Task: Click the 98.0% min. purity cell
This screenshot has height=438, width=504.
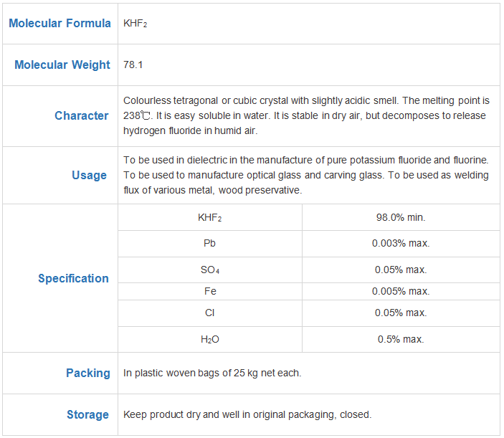Action: (x=401, y=217)
